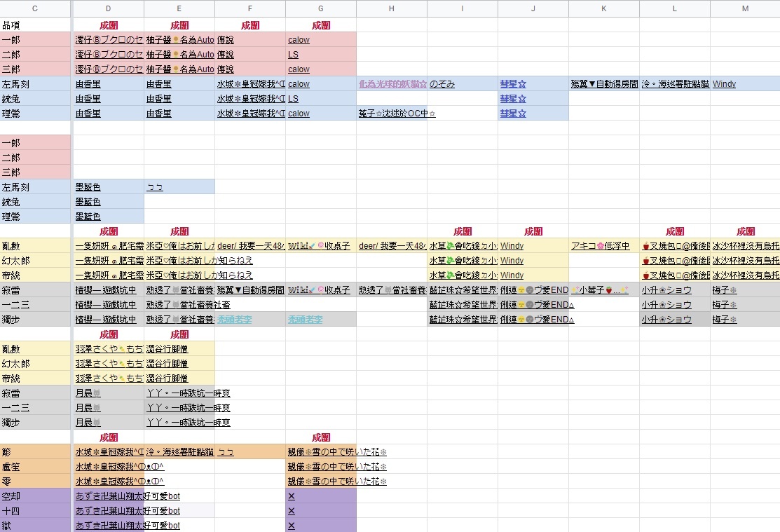Select column K header
The height and width of the screenshot is (532, 780).
(604, 8)
